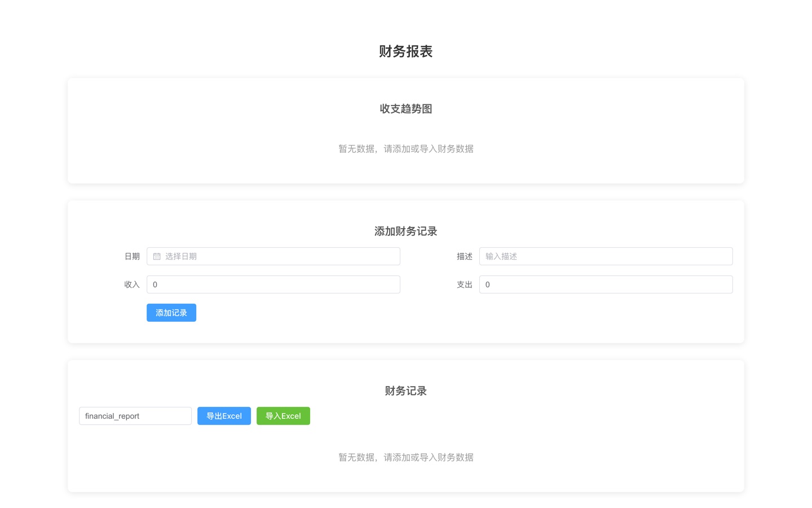This screenshot has height=508, width=812.
Task: Click the 财务报表 page title
Action: pyautogui.click(x=406, y=51)
